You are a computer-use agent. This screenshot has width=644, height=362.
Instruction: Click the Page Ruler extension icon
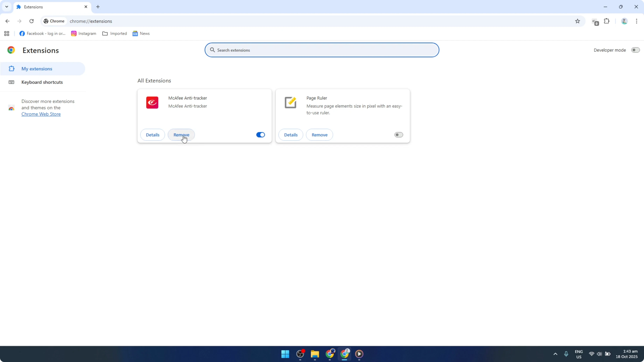click(290, 102)
